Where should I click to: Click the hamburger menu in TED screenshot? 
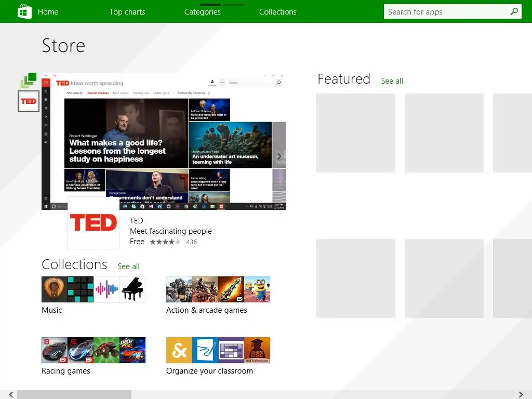46,83
